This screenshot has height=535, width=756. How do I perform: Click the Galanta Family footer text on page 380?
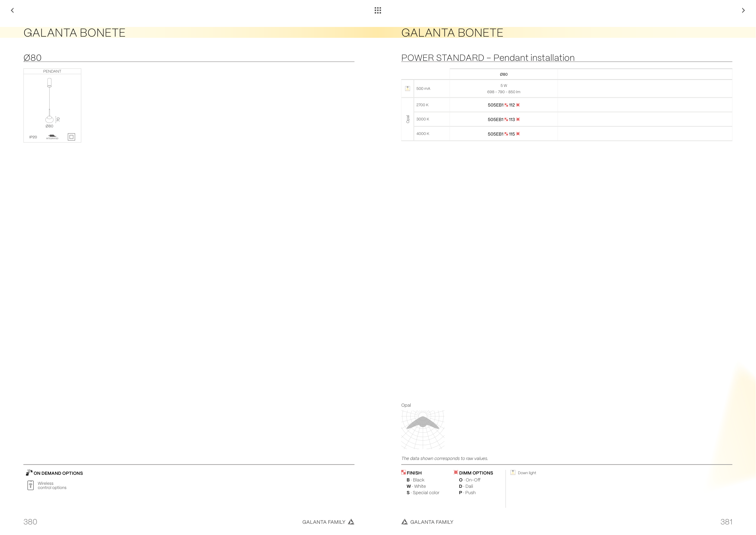coord(324,522)
